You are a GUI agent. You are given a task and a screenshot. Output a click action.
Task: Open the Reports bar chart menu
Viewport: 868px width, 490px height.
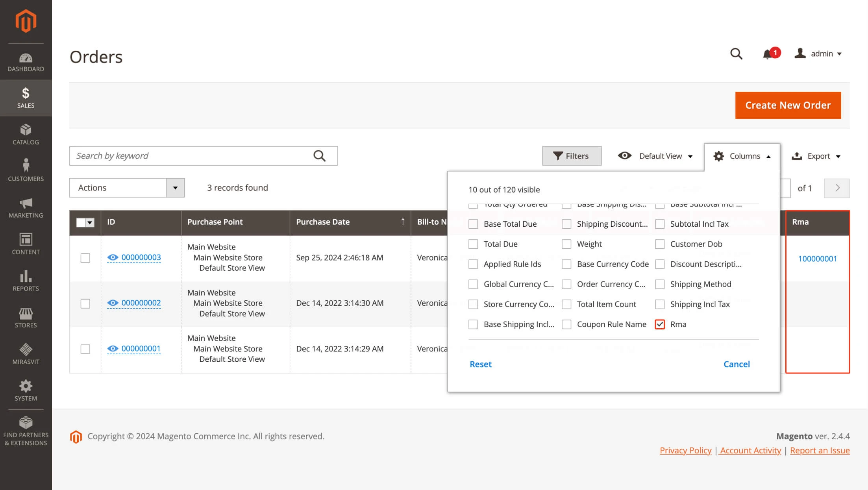tap(26, 281)
